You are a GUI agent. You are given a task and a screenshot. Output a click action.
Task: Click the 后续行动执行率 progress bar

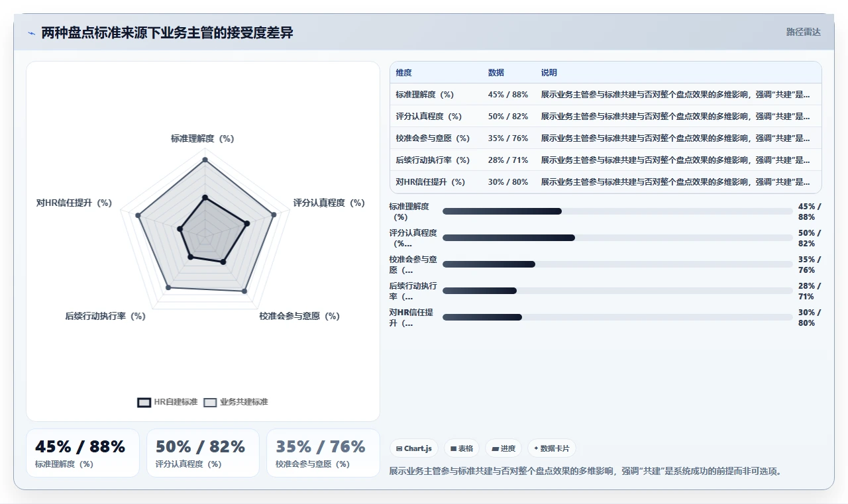[617, 291]
